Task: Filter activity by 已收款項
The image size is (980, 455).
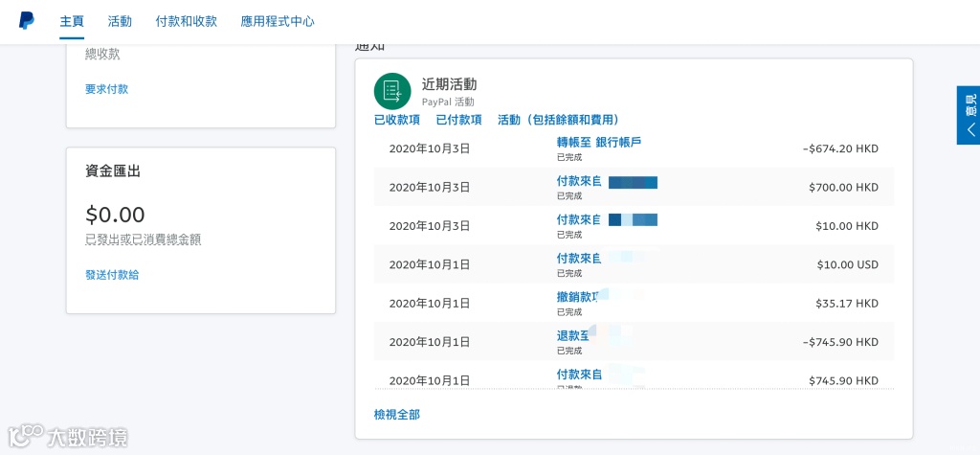Action: coord(397,120)
